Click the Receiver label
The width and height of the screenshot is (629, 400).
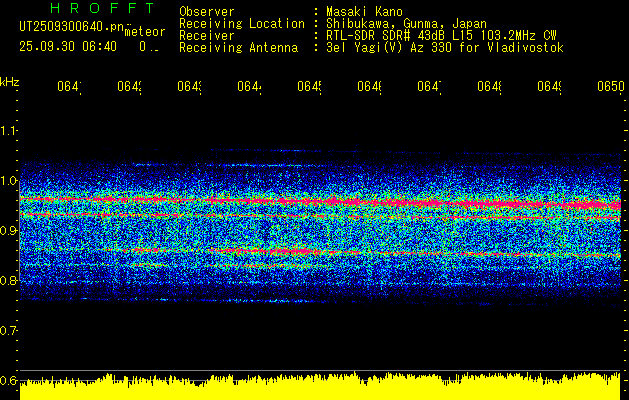(207, 36)
